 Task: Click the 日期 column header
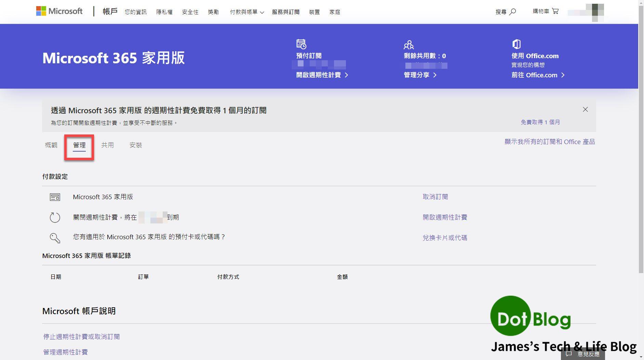pos(56,277)
